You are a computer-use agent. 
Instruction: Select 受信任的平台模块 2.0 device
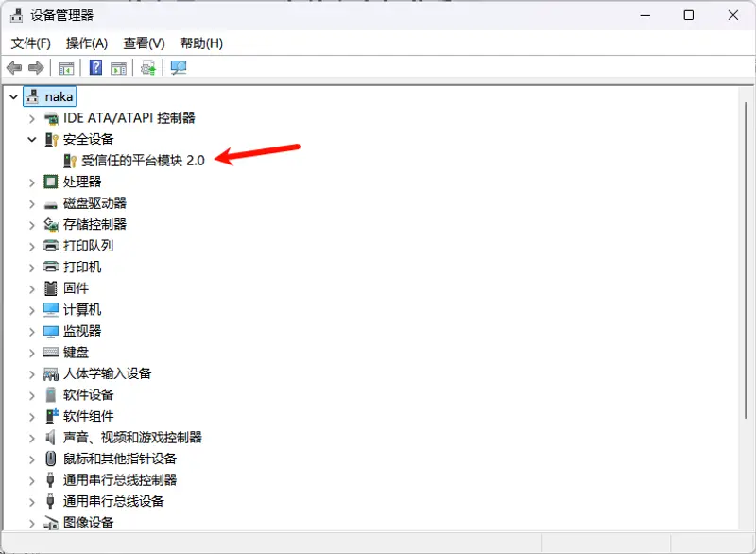tap(143, 161)
